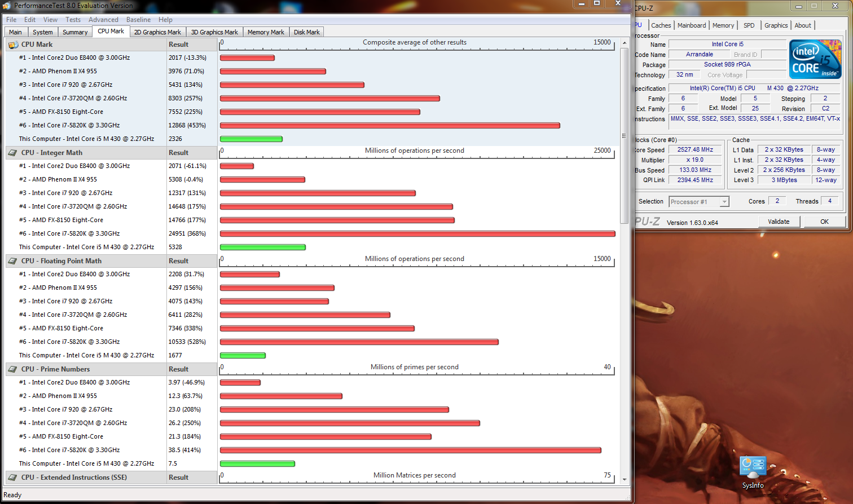Click the CPU-Z Level 3 cache 3 MBytes value
Screen dimensions: 853x504
click(x=785, y=180)
